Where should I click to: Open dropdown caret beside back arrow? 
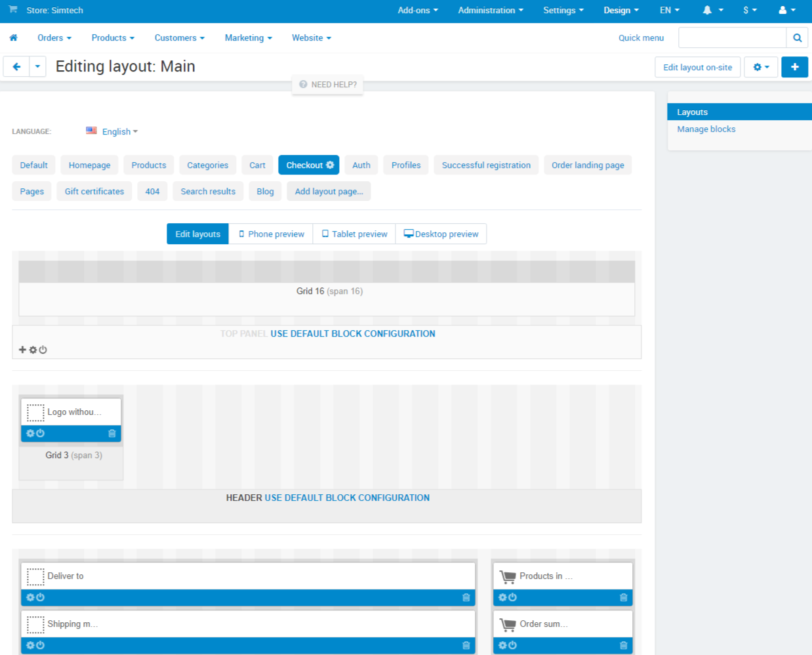[x=37, y=67]
